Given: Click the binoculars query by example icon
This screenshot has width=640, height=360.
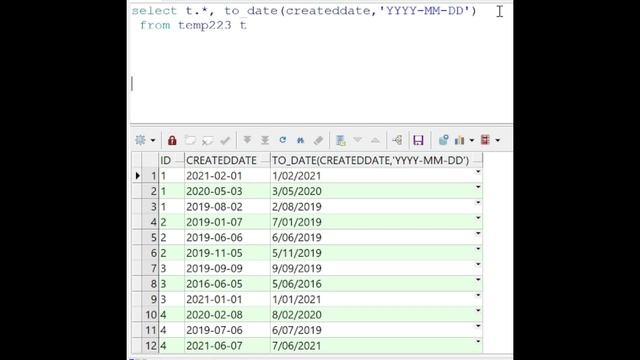Looking at the screenshot, I should pyautogui.click(x=300, y=140).
